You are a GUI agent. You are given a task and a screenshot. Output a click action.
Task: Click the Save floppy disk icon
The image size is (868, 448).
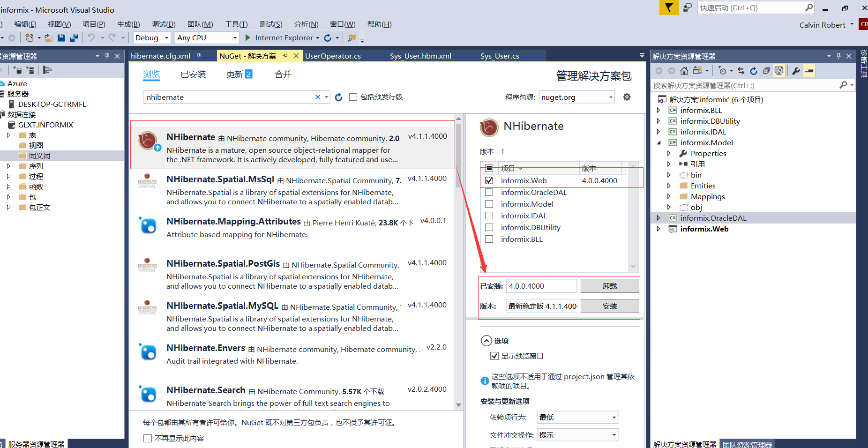pos(61,37)
